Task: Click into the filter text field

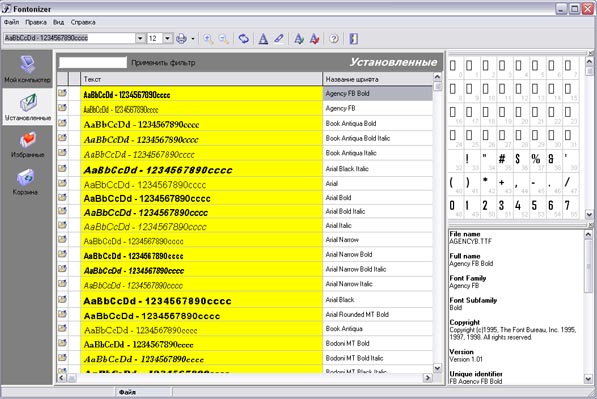Action: [x=93, y=62]
